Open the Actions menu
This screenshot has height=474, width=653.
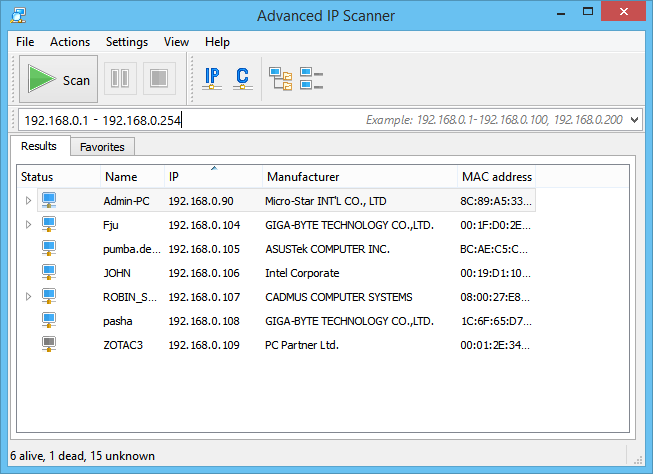coord(70,42)
